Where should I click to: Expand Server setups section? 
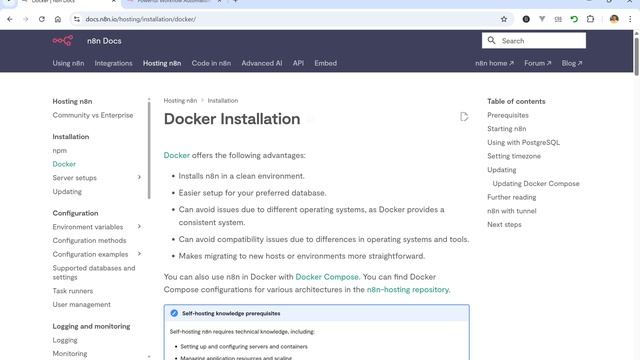point(139,178)
